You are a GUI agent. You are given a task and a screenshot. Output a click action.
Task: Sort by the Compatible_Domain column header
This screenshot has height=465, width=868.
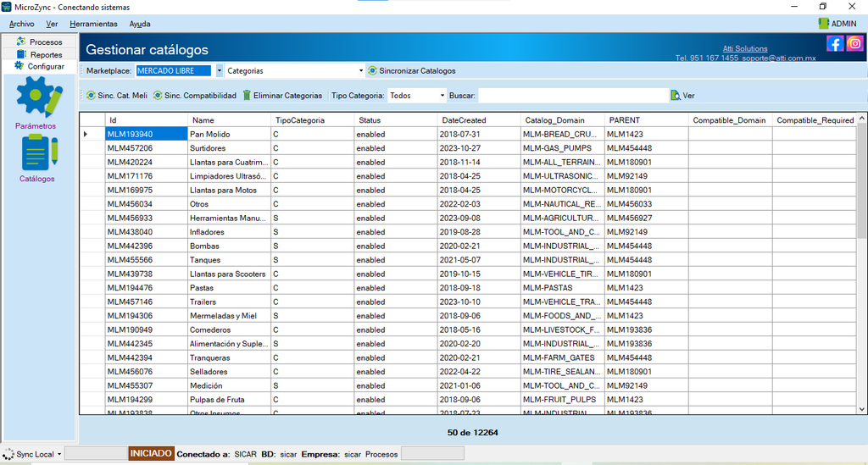tap(731, 120)
